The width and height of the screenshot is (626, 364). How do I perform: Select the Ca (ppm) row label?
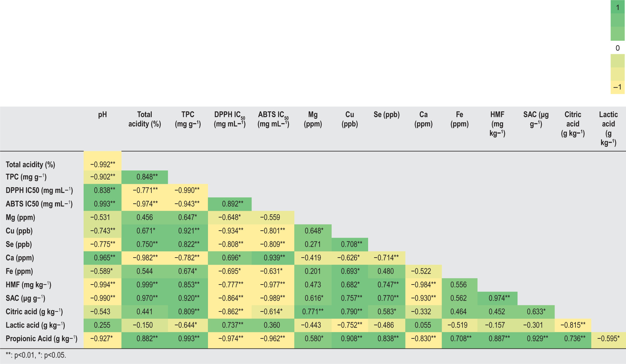(20, 258)
